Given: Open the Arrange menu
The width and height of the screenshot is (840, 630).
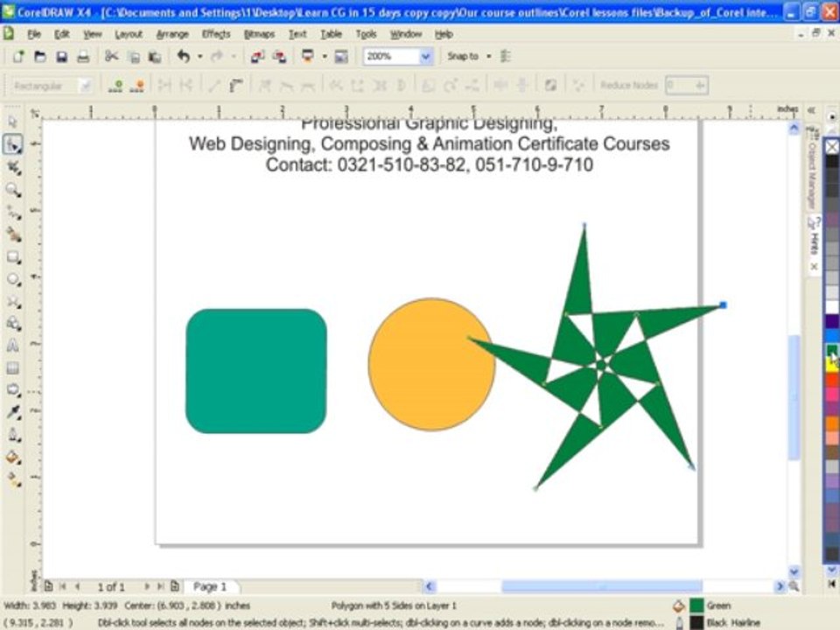Looking at the screenshot, I should (x=171, y=34).
